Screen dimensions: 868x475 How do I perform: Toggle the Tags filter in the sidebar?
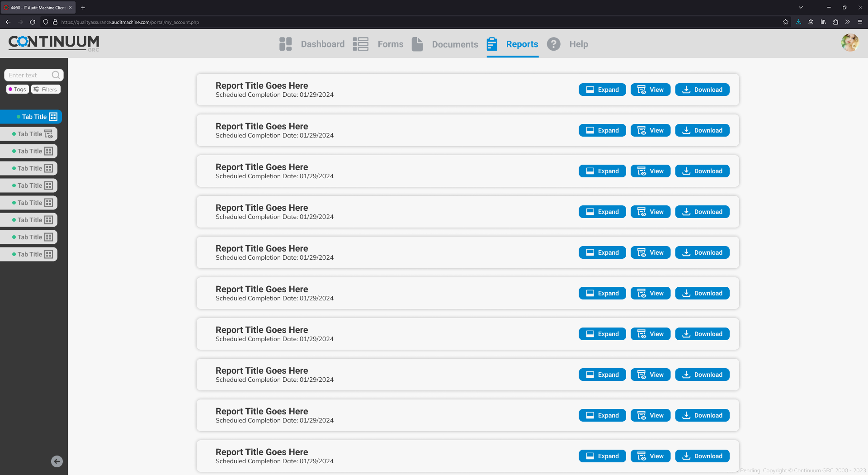(18, 89)
